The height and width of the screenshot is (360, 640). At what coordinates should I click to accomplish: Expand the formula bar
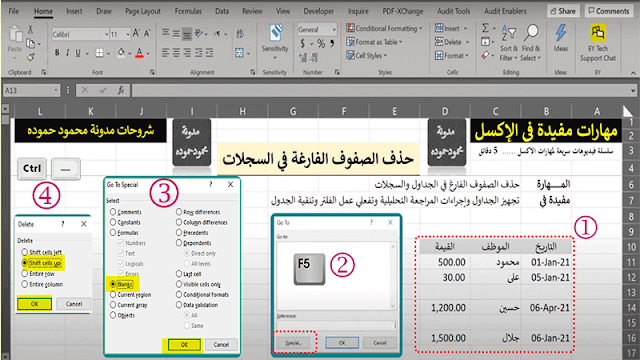tap(633, 90)
